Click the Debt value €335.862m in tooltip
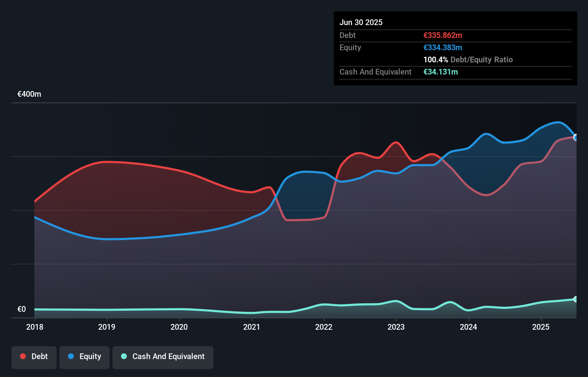The image size is (588, 377). [x=443, y=35]
